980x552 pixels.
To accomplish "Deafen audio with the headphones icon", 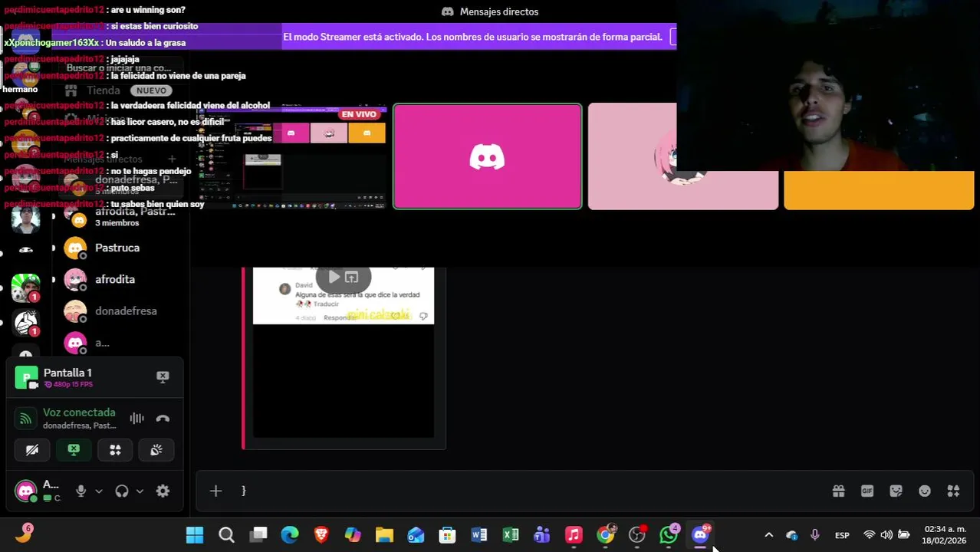I will pos(122,491).
